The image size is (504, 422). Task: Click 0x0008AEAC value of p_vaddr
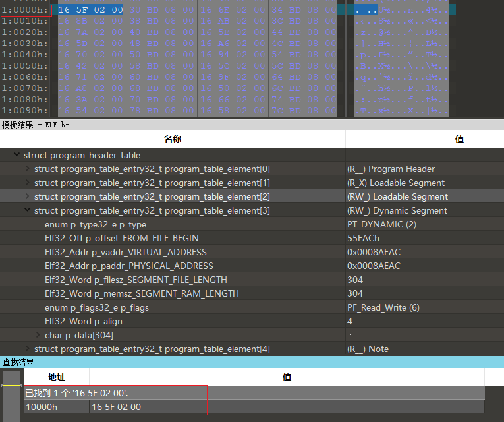point(374,252)
